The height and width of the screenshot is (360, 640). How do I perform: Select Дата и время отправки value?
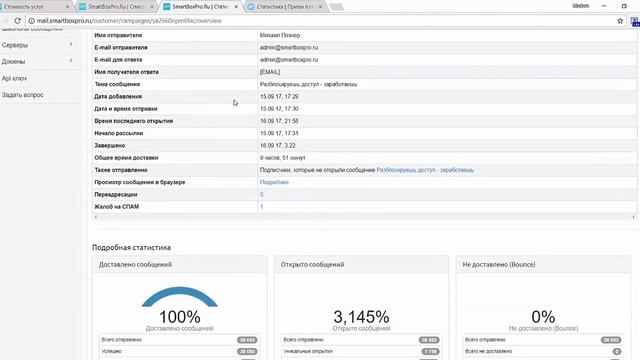tap(279, 109)
